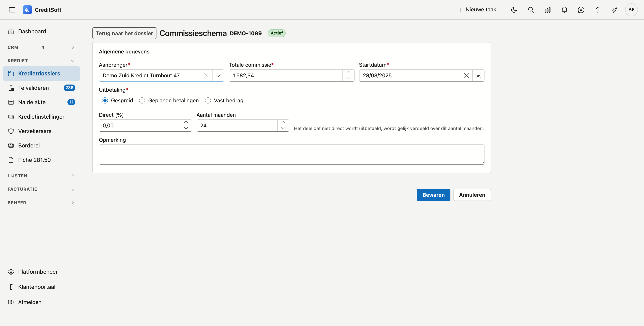Select the Gespreid payout option
Image resolution: width=644 pixels, height=326 pixels.
[x=105, y=101]
